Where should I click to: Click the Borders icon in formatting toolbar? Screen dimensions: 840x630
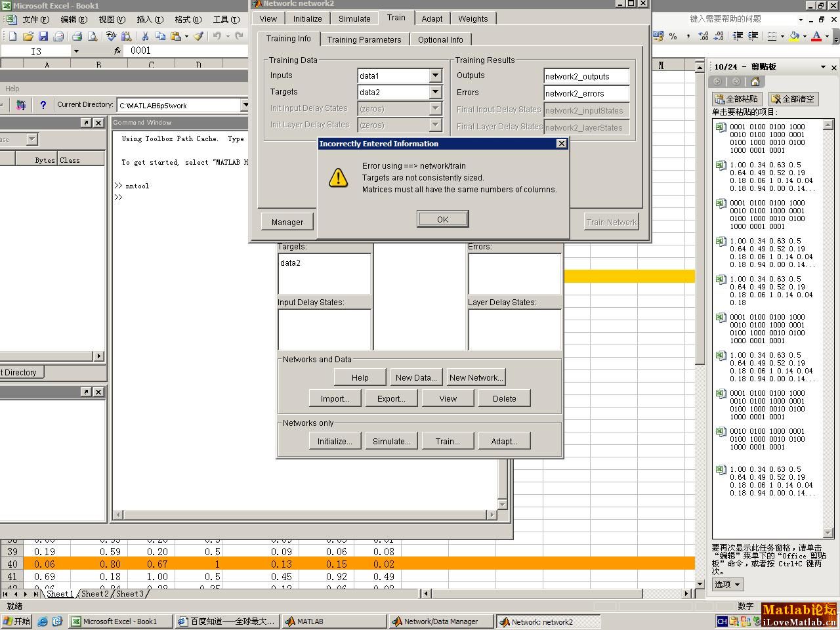pyautogui.click(x=772, y=36)
